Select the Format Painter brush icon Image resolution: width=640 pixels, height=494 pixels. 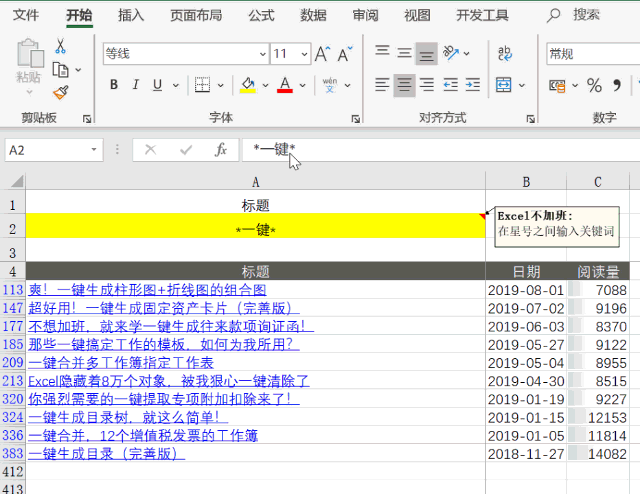tap(60, 92)
